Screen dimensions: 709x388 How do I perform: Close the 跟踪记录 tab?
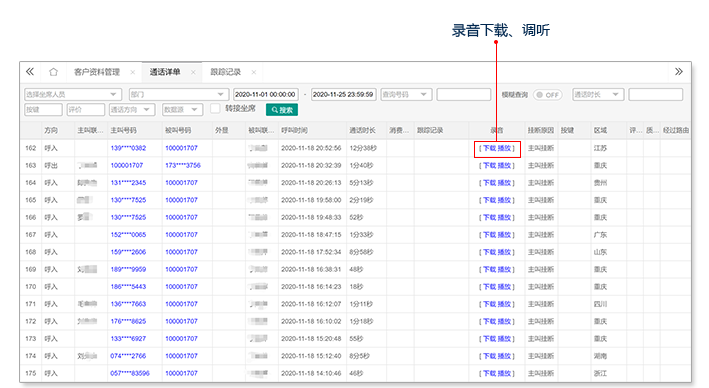pyautogui.click(x=254, y=72)
